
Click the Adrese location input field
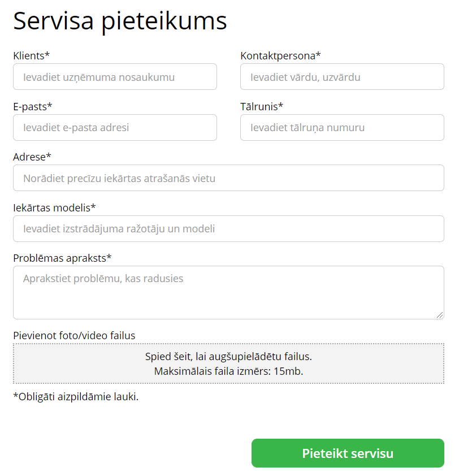(x=228, y=178)
